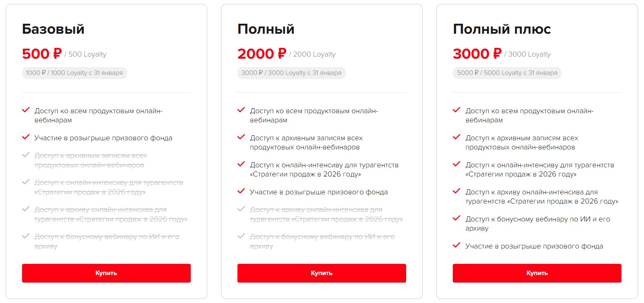Screen dimensions: 644x303
Task: Click red checkmark beside AI bonus webinar in Полный плюс
Action: pyautogui.click(x=457, y=218)
